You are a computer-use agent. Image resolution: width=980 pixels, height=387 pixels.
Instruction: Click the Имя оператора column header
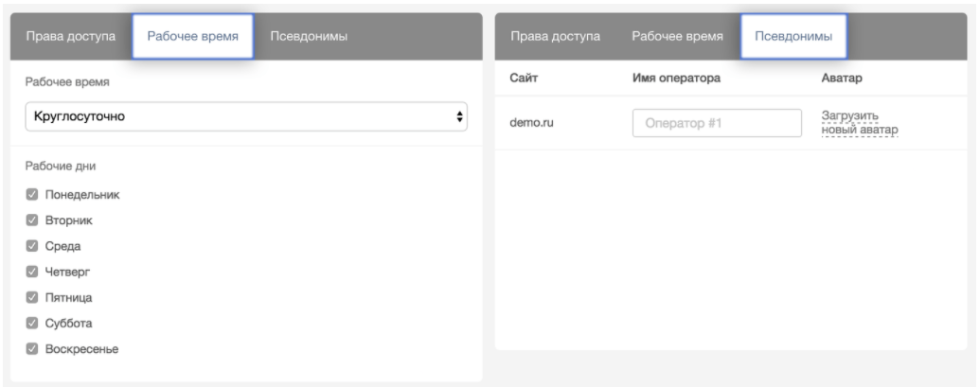click(676, 79)
